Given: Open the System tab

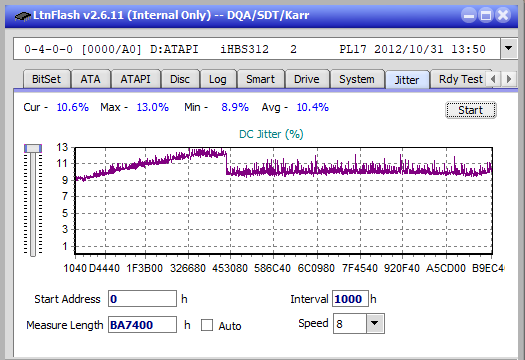Looking at the screenshot, I should [357, 79].
